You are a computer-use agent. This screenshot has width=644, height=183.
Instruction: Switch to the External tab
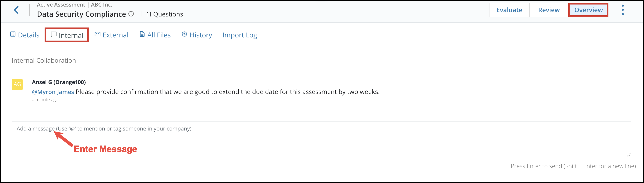pos(116,35)
